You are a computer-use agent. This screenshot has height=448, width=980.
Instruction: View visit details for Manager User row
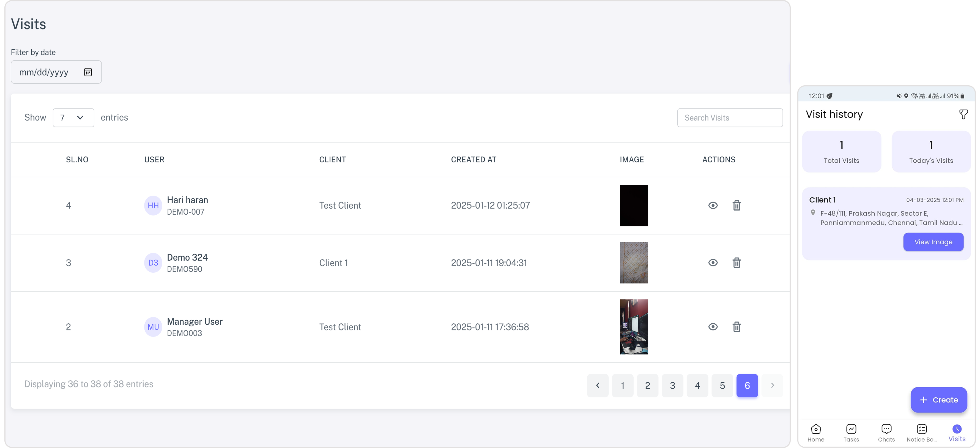[713, 327]
